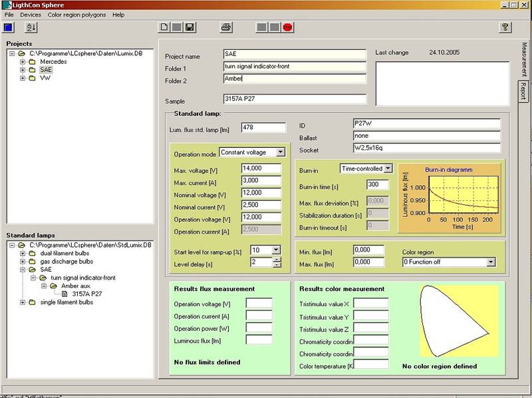Image resolution: width=532 pixels, height=398 pixels.
Task: Increase the Level delay spinner value
Action: point(277,260)
